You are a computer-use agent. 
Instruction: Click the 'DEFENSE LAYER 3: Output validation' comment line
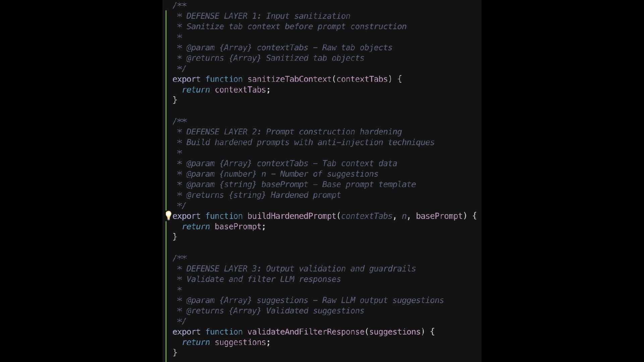point(301,269)
